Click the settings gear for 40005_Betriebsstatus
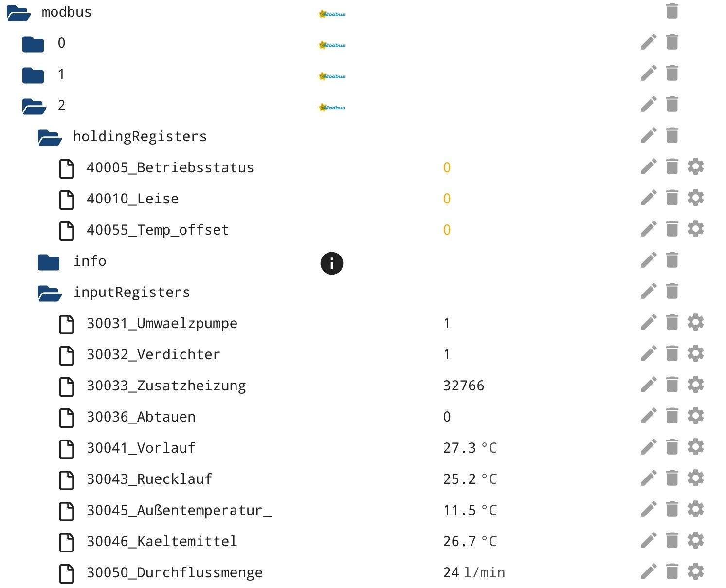This screenshot has height=588, width=726. 695,167
